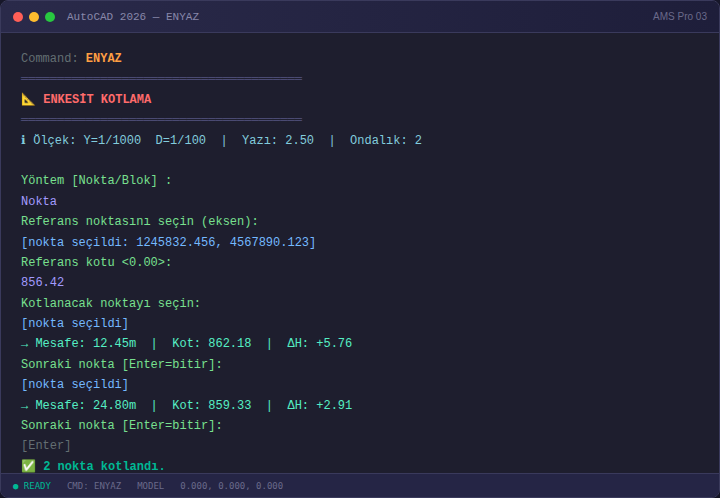Image resolution: width=720 pixels, height=498 pixels.
Task: Click 'CMD: ENYAZ' in the status bar
Action: click(x=94, y=486)
